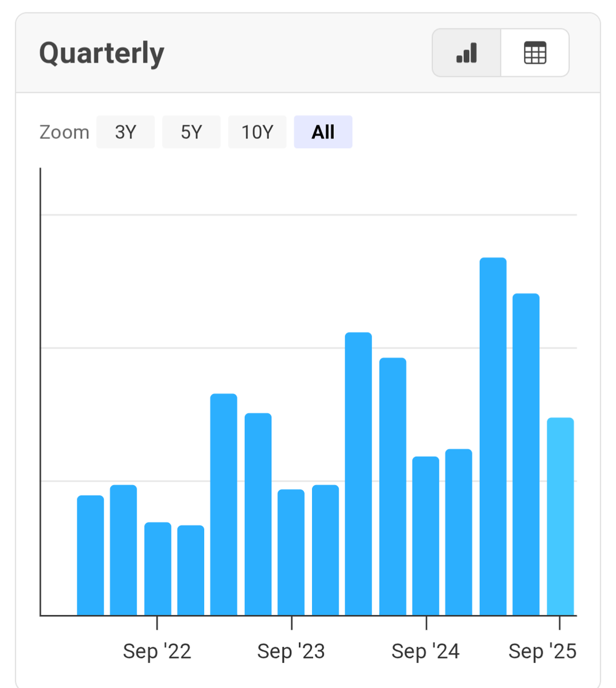Click the "Sep '23" axis label
This screenshot has width=616, height=688.
(291, 651)
